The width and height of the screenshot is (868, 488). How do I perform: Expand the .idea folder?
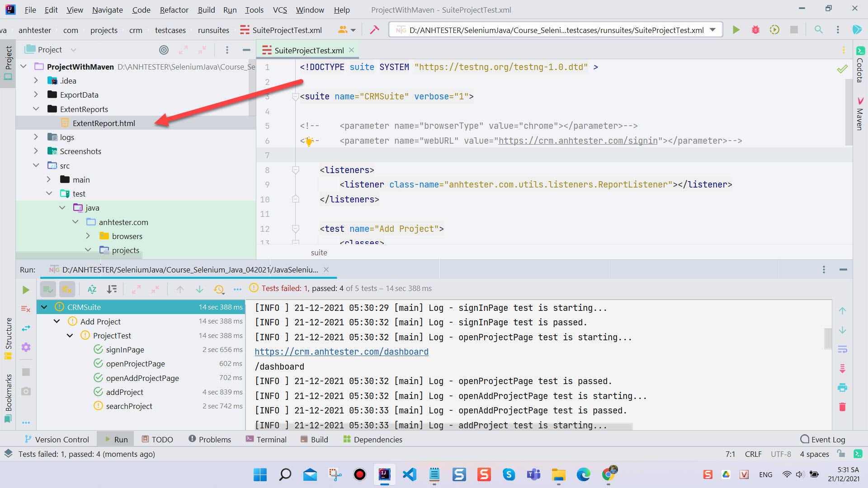(36, 80)
